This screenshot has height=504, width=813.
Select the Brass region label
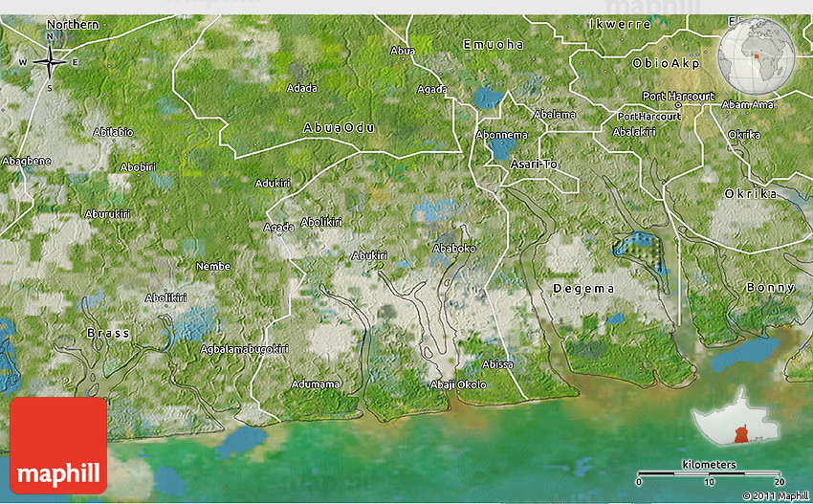pos(108,334)
